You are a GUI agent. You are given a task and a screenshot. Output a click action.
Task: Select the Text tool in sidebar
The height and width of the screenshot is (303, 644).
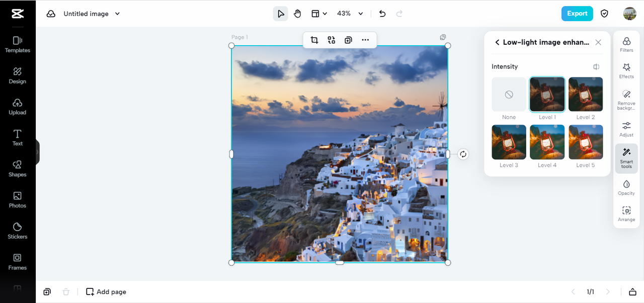point(18,137)
